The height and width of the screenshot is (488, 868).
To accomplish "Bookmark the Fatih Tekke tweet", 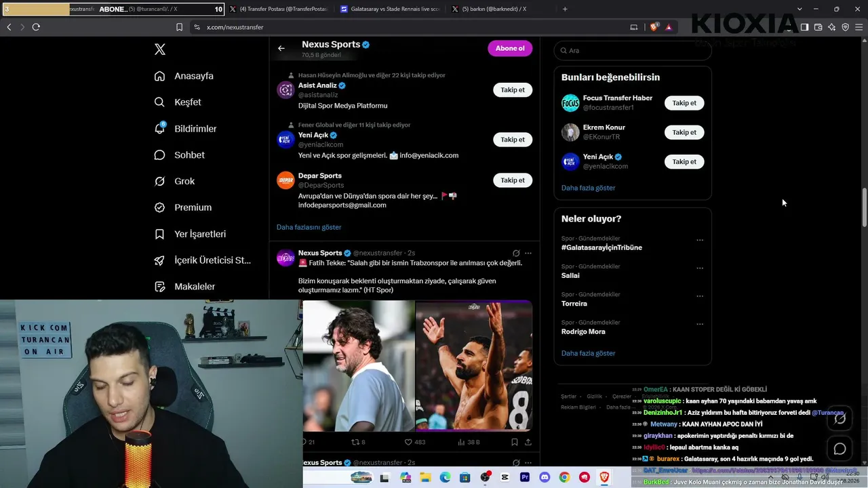I will [x=515, y=442].
